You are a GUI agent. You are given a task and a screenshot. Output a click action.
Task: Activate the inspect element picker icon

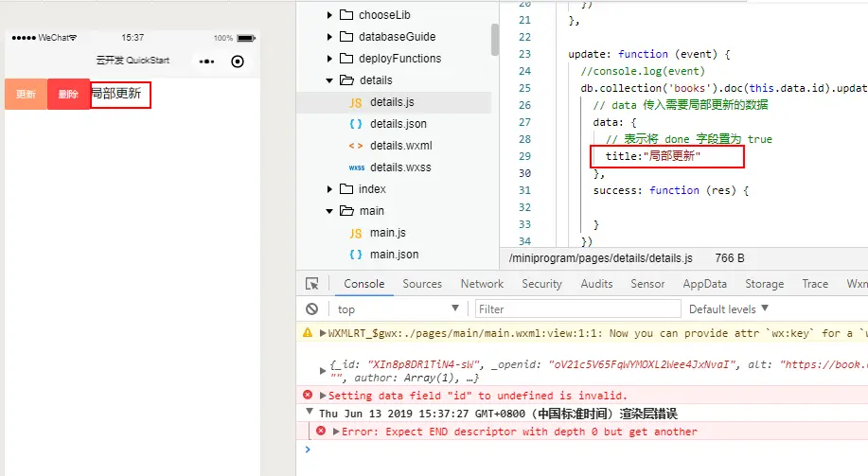point(312,283)
